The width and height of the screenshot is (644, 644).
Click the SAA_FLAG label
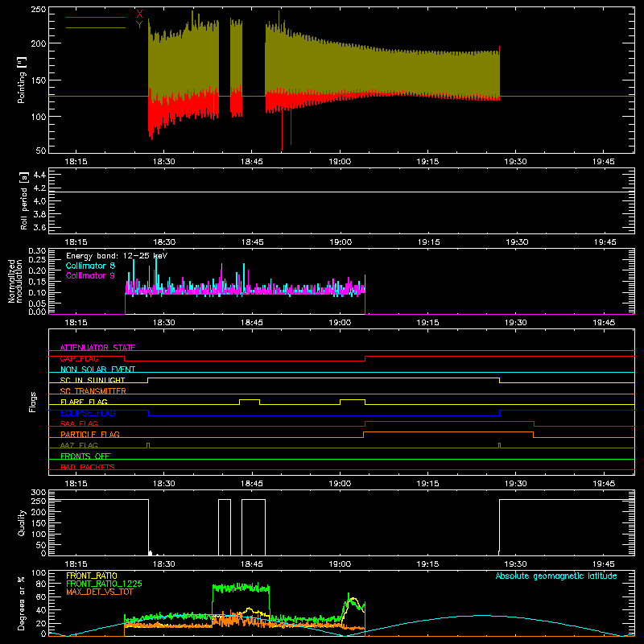[x=79, y=423]
